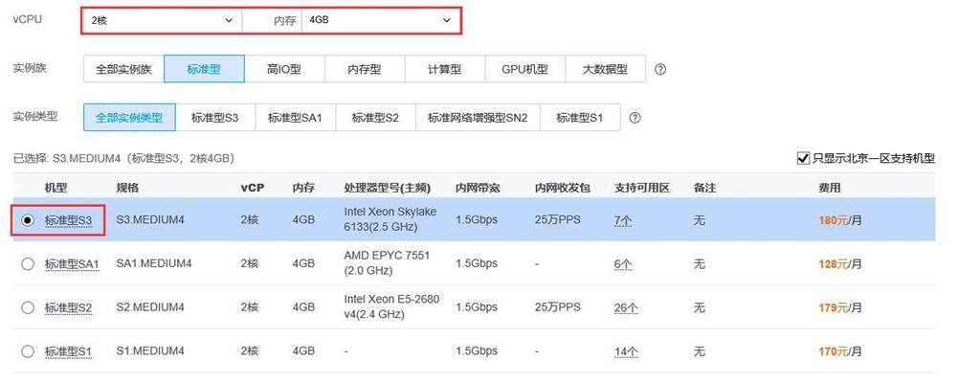Click help icon beside 大数据型 instance family
The height and width of the screenshot is (384, 980).
pos(659,70)
